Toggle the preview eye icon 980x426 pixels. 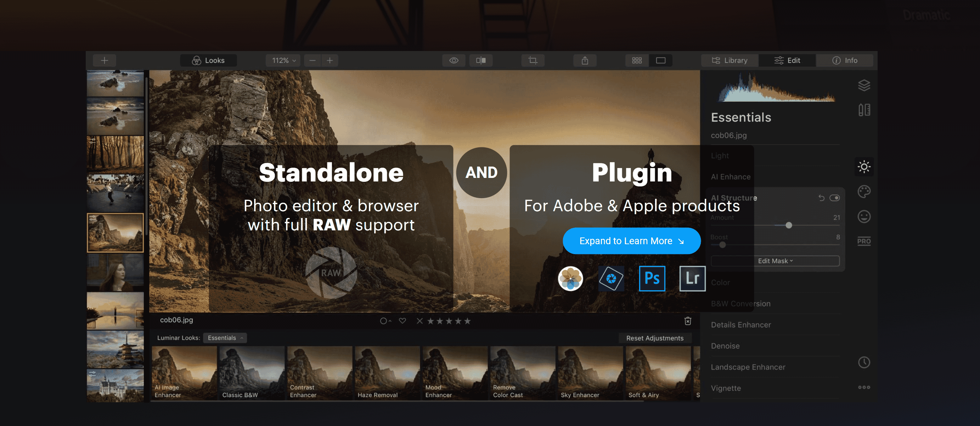coord(454,61)
